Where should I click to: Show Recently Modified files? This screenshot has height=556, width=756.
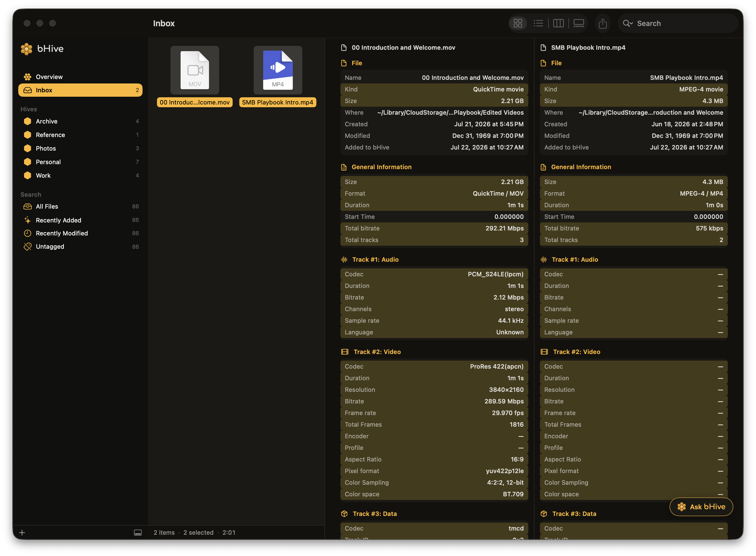80,233
